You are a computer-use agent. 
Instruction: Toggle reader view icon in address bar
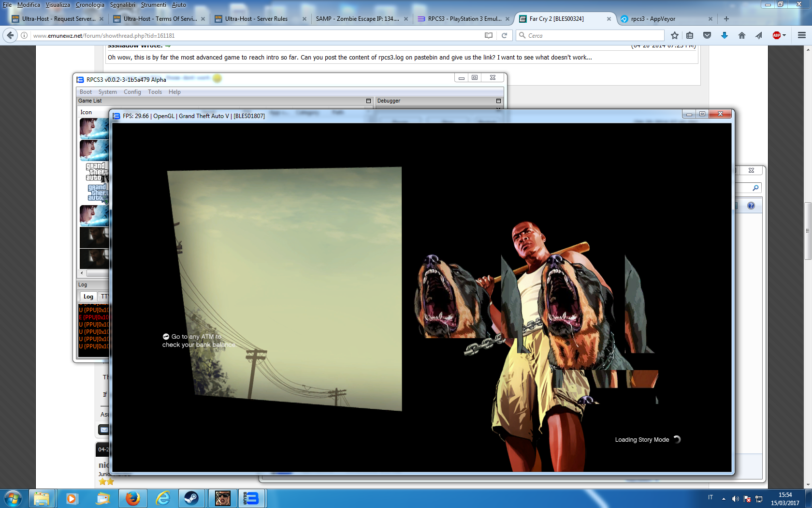(489, 35)
